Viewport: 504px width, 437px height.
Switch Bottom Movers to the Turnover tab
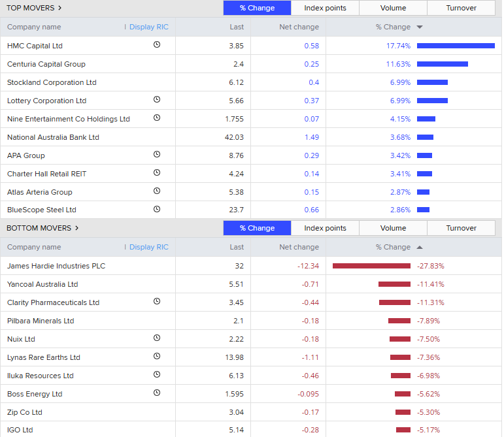pos(461,228)
